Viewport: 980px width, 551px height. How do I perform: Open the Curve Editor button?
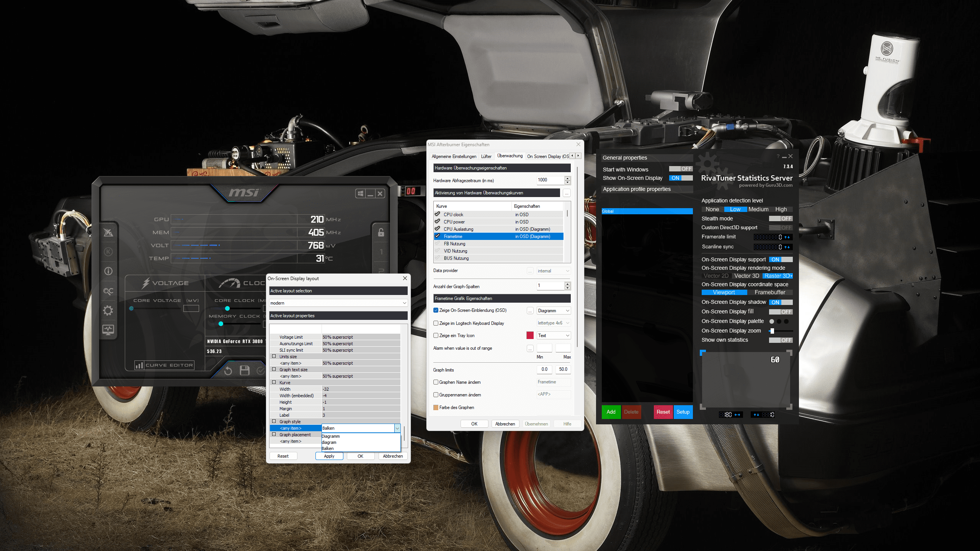(x=164, y=365)
